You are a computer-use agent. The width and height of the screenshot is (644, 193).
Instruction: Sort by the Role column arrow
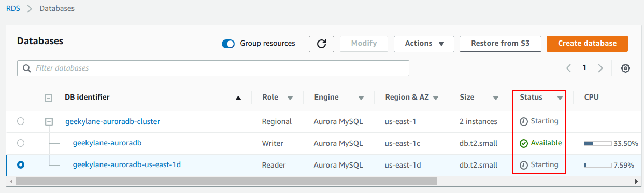pos(290,98)
